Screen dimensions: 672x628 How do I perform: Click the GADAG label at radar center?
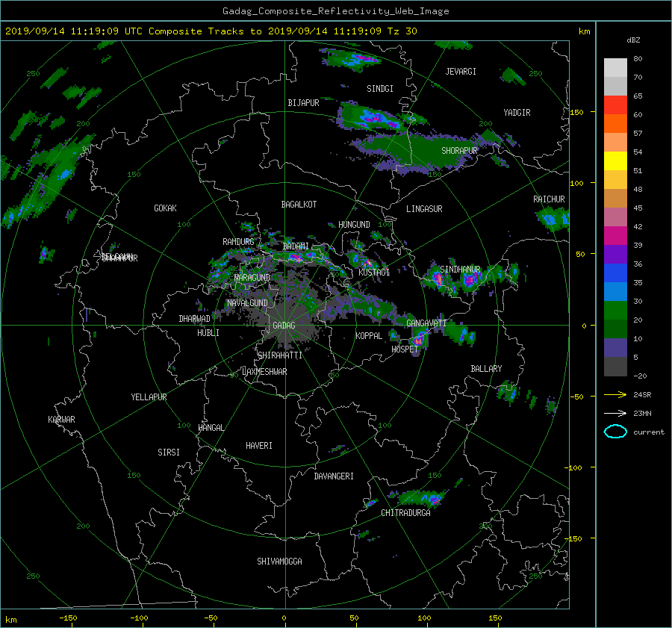point(284,326)
